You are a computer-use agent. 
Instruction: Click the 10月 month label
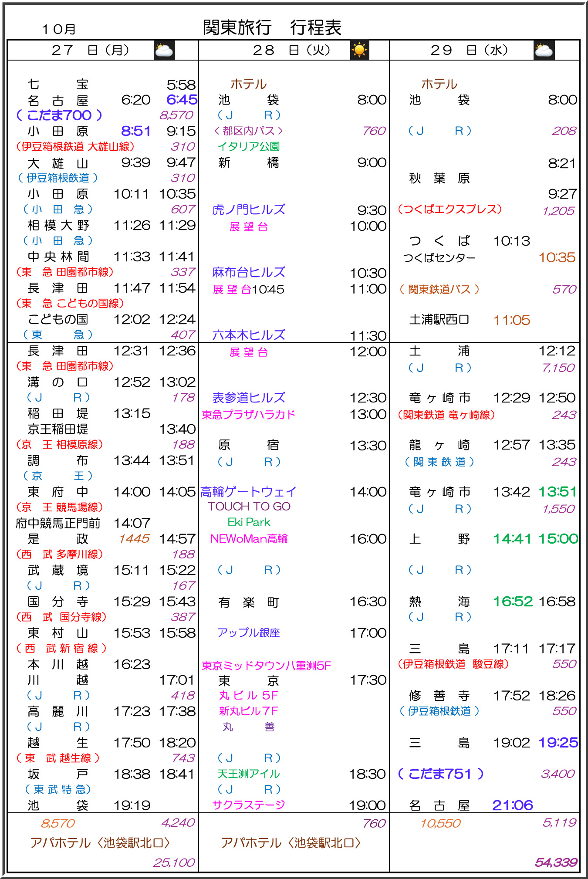[59, 29]
